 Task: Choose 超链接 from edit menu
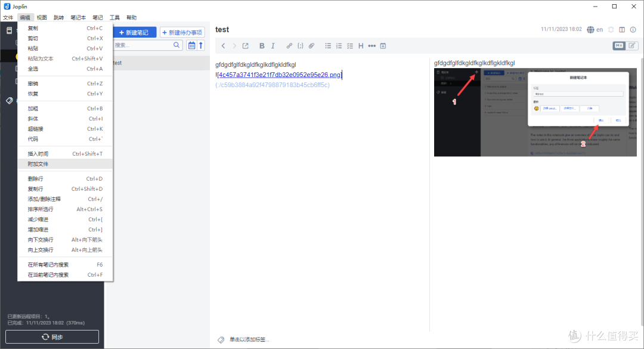tap(65, 129)
